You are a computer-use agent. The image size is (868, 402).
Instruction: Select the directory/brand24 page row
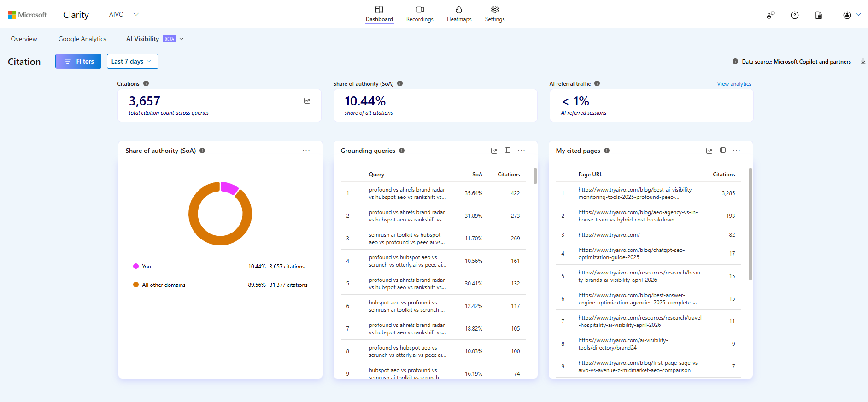648,344
